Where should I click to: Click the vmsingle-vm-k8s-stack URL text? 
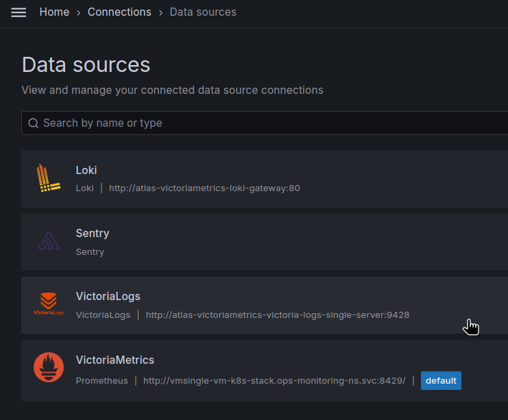point(274,380)
